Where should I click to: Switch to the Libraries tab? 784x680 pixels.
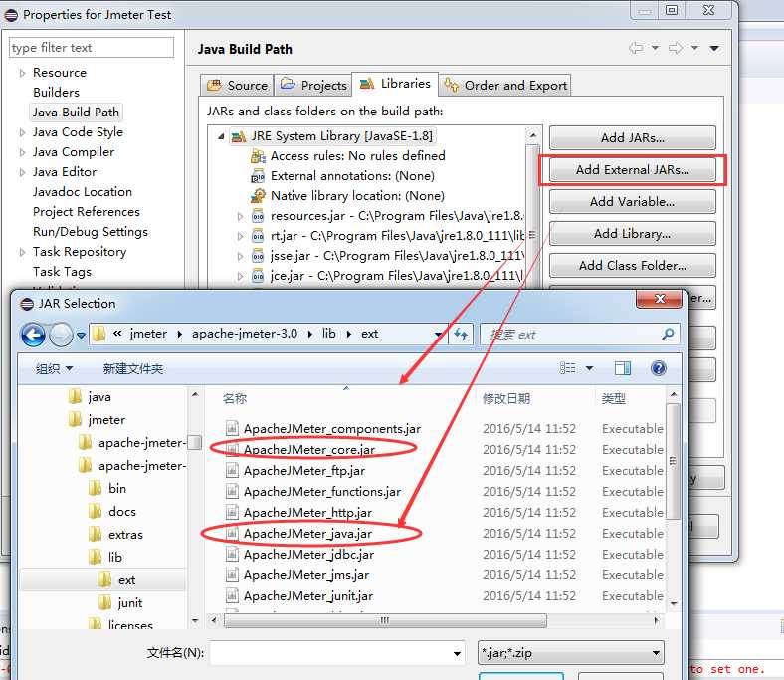pyautogui.click(x=395, y=84)
